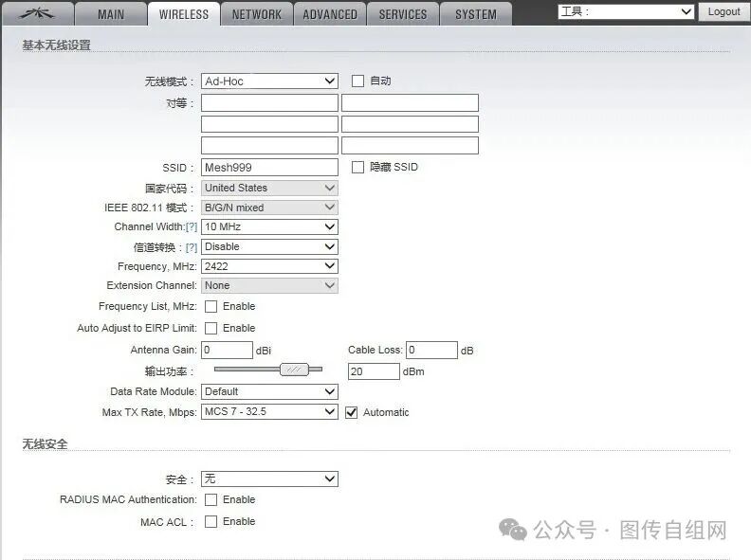Click the SSID field containing Mesh999
The image size is (751, 560).
click(x=269, y=167)
